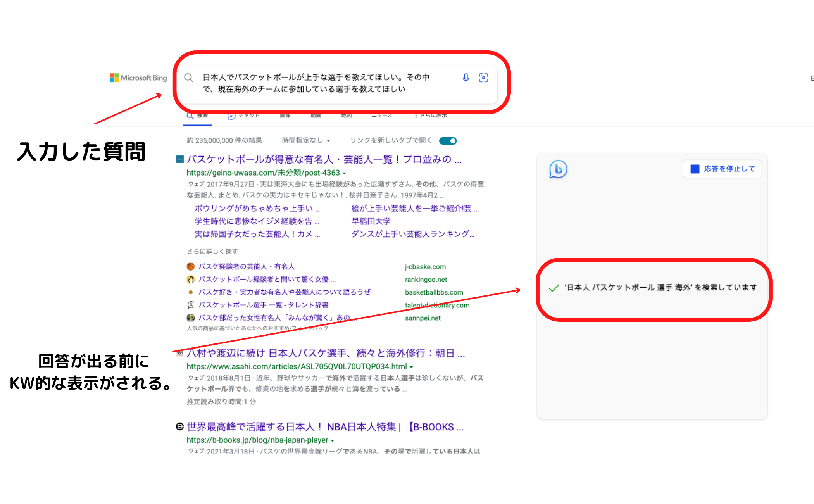Click the 早稲田大学 sublink
The width and height of the screenshot is (814, 504).
[371, 221]
